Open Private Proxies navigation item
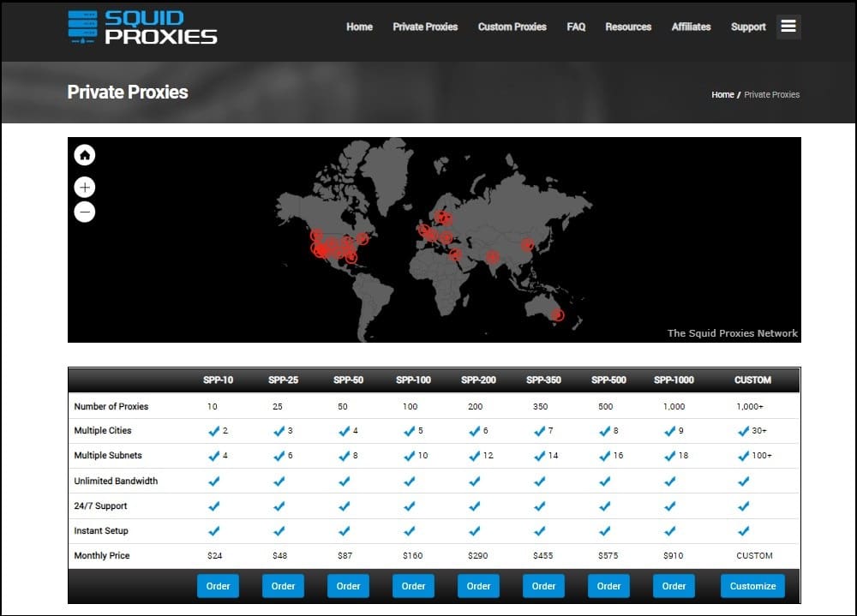Viewport: 857px width, 616px height. [x=425, y=27]
